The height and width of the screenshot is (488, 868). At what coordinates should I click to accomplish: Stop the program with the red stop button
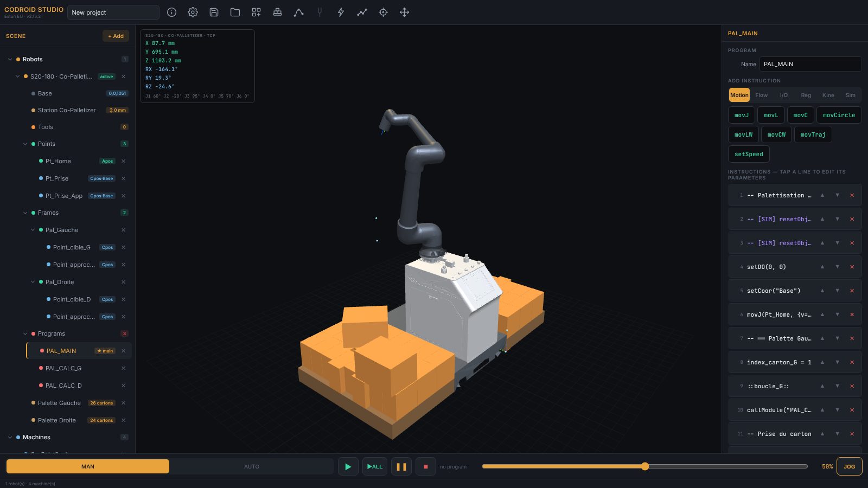(x=426, y=466)
